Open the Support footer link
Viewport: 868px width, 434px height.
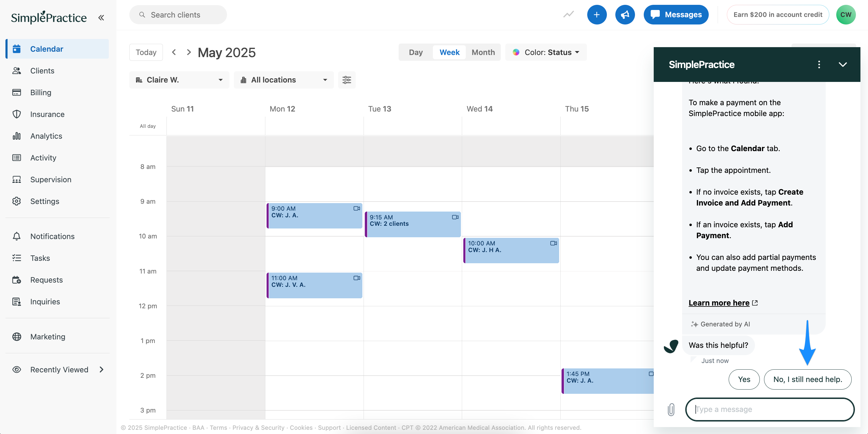pyautogui.click(x=329, y=428)
